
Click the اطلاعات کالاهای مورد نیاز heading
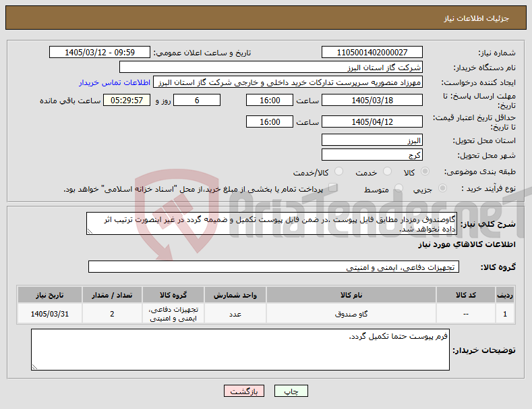coord(467,244)
